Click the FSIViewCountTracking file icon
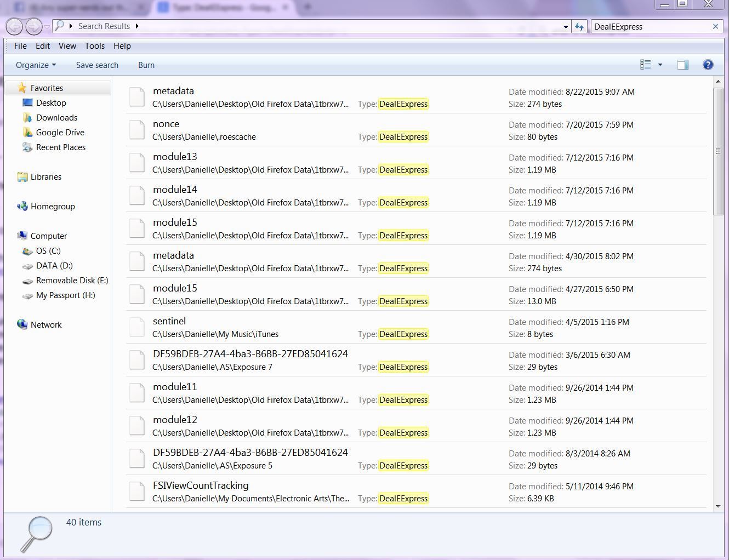This screenshot has height=560, width=729. click(137, 492)
